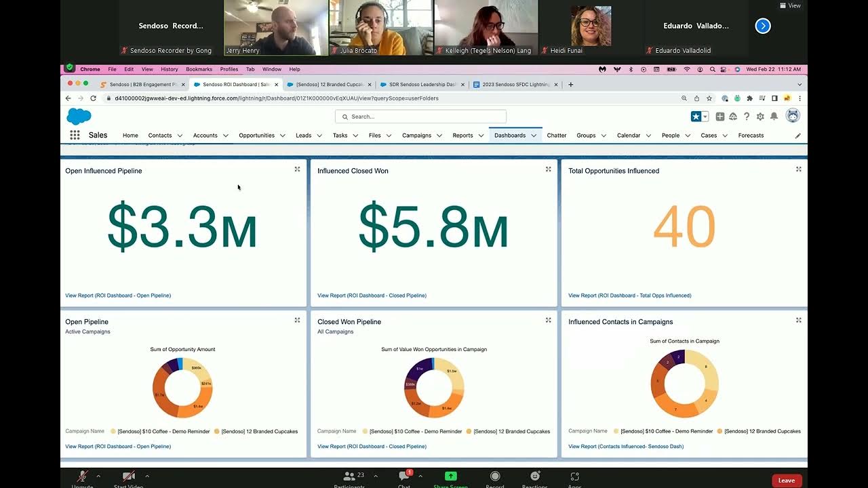868x488 pixels.
Task: Open the Salesforce Help question mark
Action: [747, 117]
